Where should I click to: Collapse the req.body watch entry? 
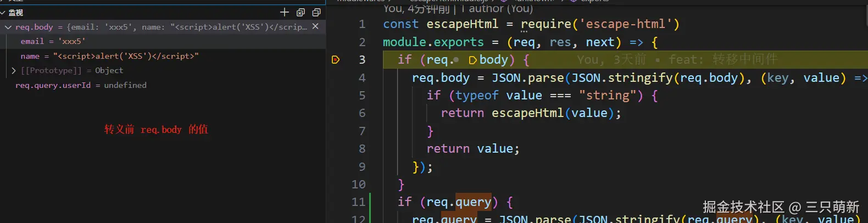(8, 27)
